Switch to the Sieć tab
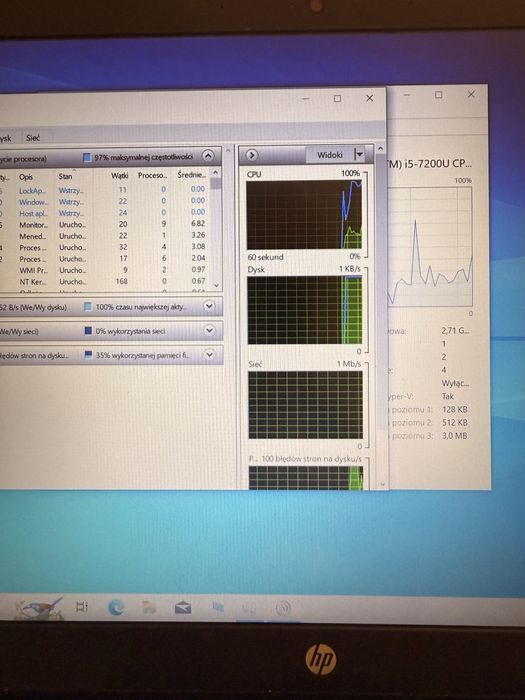Viewport: 525px width, 700px height. (x=33, y=138)
